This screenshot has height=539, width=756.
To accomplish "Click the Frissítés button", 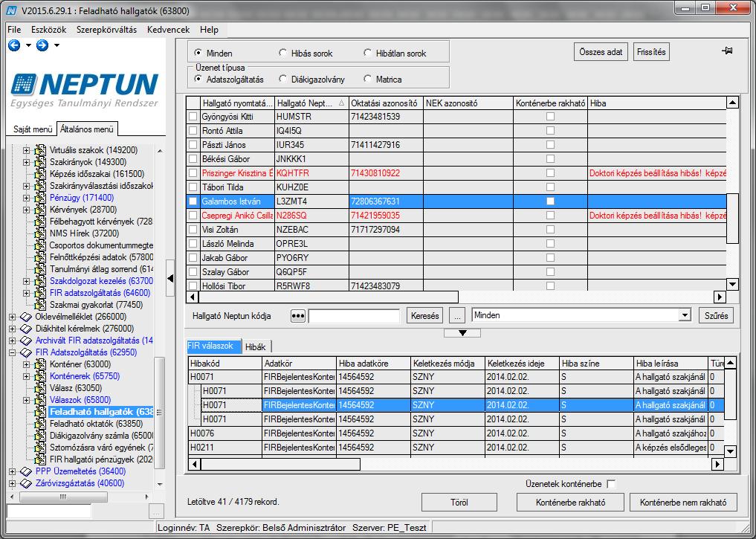I will tap(651, 51).
